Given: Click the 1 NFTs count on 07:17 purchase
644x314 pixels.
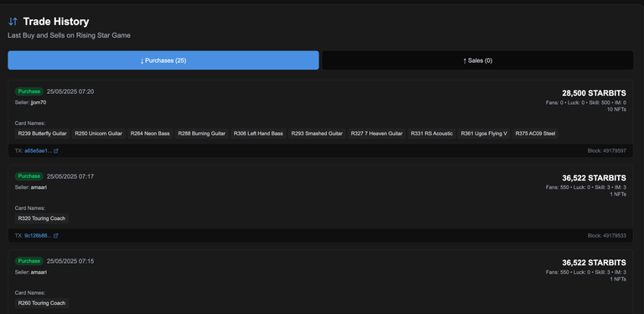Looking at the screenshot, I should (x=618, y=194).
